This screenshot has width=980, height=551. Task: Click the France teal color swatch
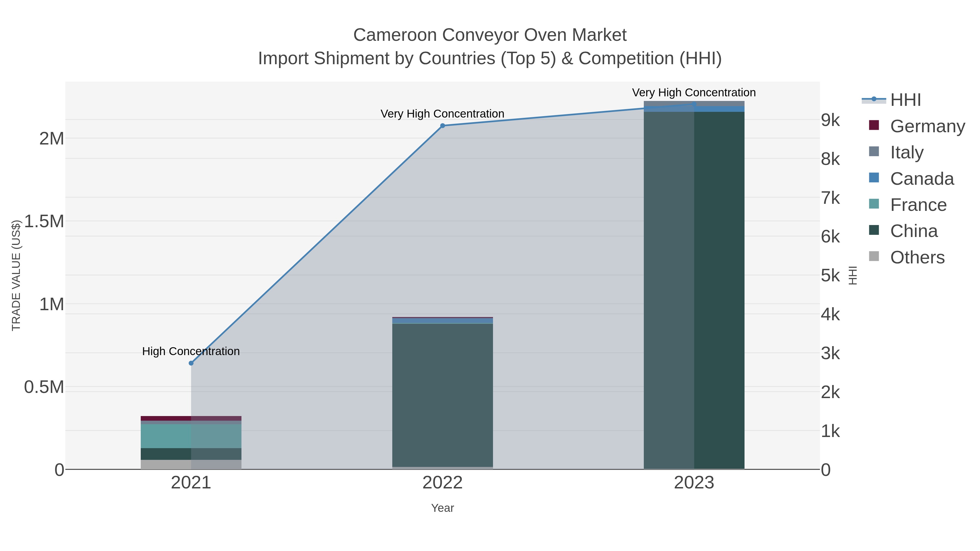tap(874, 204)
